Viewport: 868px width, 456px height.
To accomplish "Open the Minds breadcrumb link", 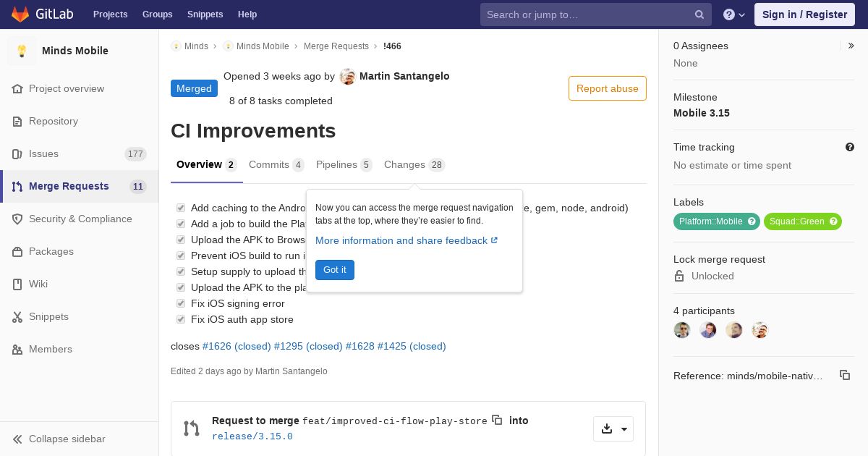I will coord(190,46).
